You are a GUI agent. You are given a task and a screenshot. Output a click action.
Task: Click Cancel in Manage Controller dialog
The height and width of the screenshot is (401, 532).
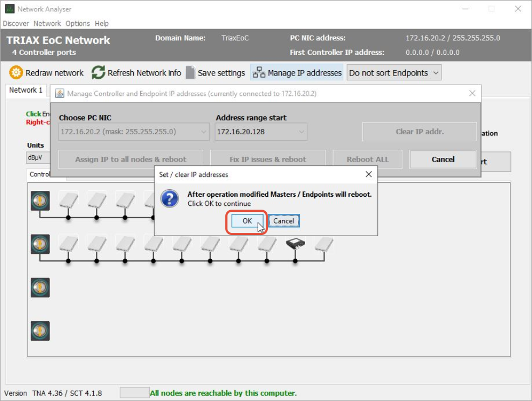click(443, 160)
